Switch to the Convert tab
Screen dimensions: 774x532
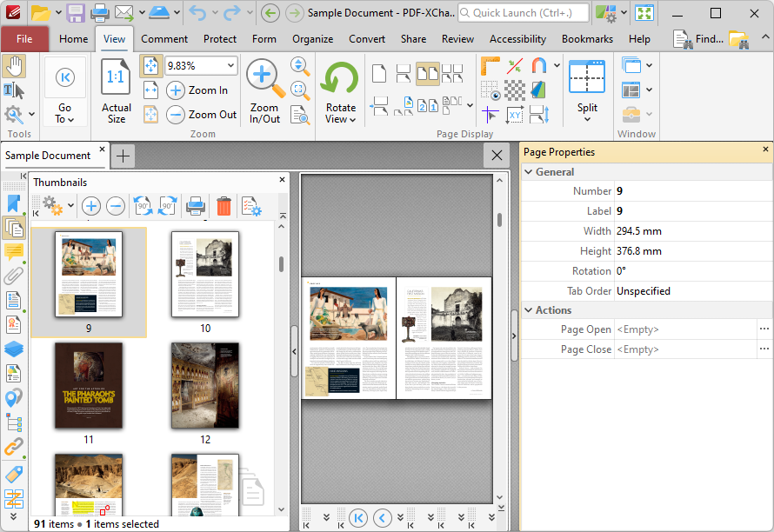367,39
